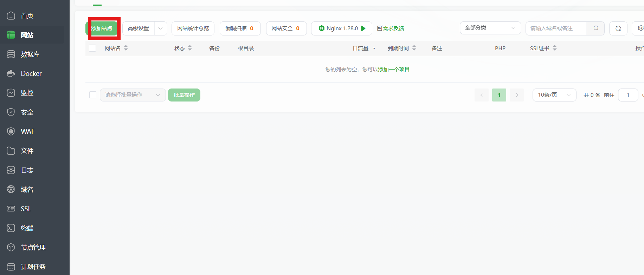Viewport: 644px width, 275px height.
Task: Click the Nginx green play icon
Action: [x=363, y=28]
